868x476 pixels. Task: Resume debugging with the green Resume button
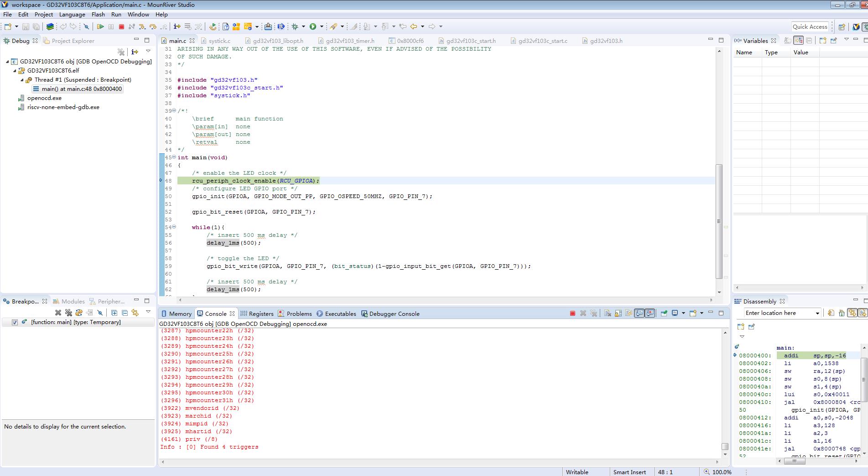point(100,26)
